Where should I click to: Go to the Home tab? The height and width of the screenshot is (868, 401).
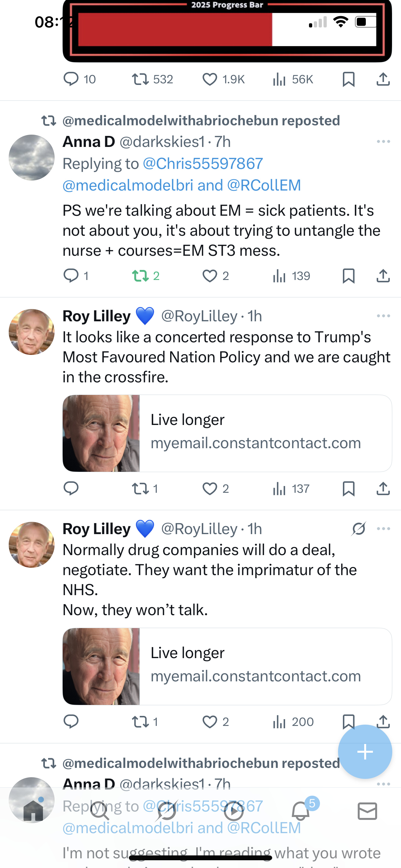click(x=33, y=811)
